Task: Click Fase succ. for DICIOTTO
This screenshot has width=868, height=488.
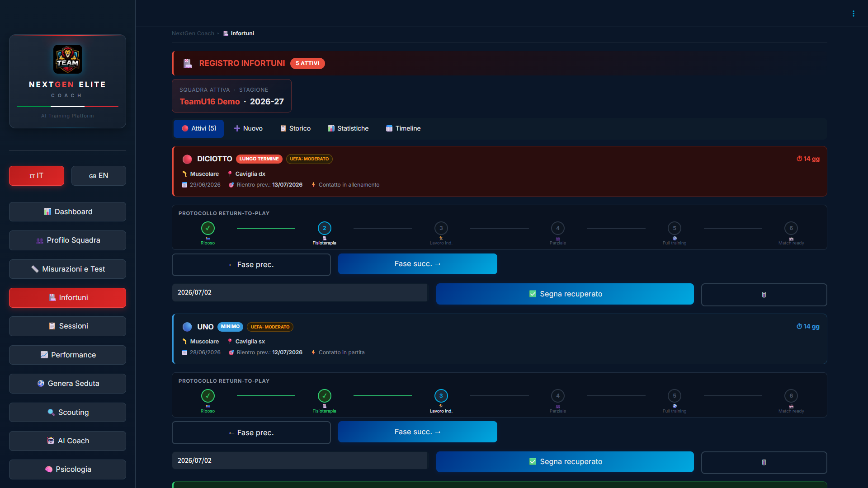Action: (418, 264)
